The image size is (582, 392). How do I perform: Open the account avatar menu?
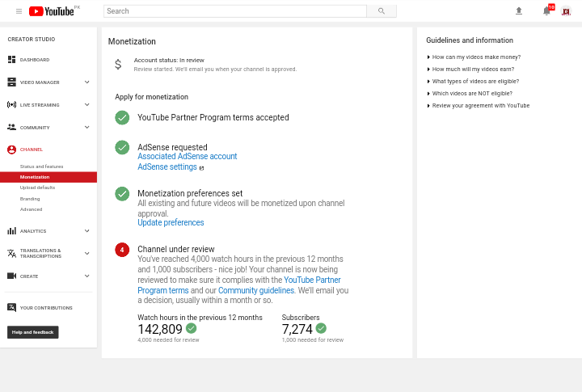(566, 11)
